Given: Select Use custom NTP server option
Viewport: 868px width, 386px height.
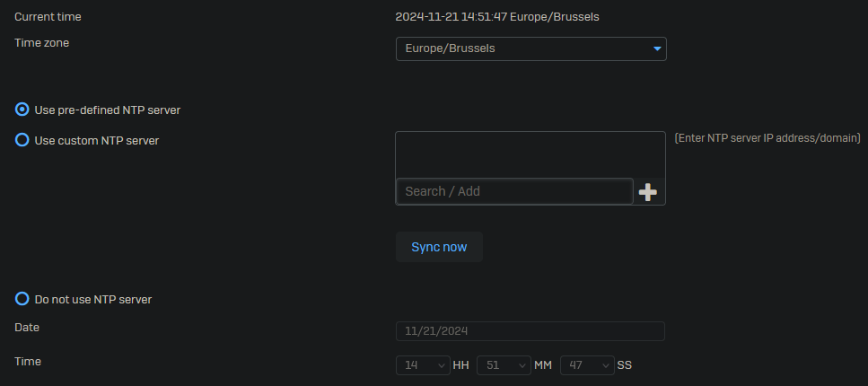Looking at the screenshot, I should point(22,140).
